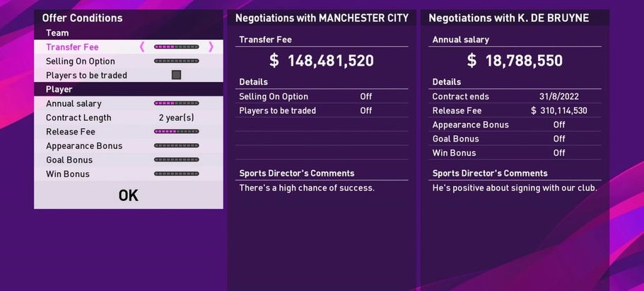
Task: Toggle the Players to be traded checkbox
Action: pyautogui.click(x=176, y=75)
